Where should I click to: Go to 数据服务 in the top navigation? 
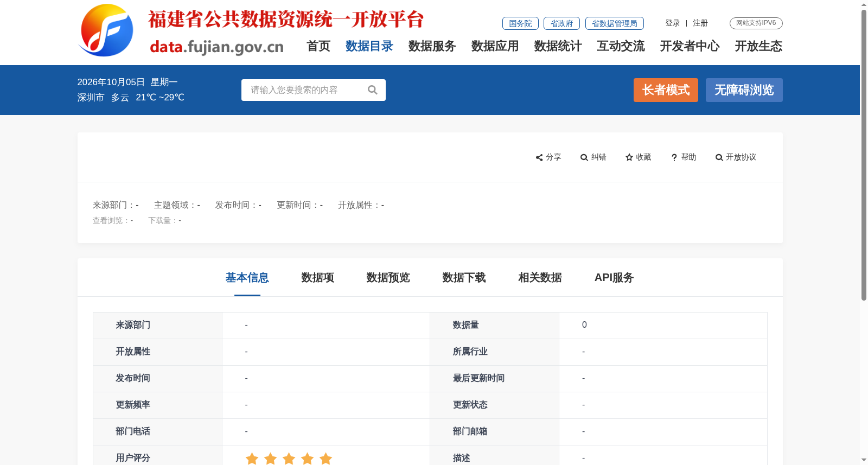432,46
